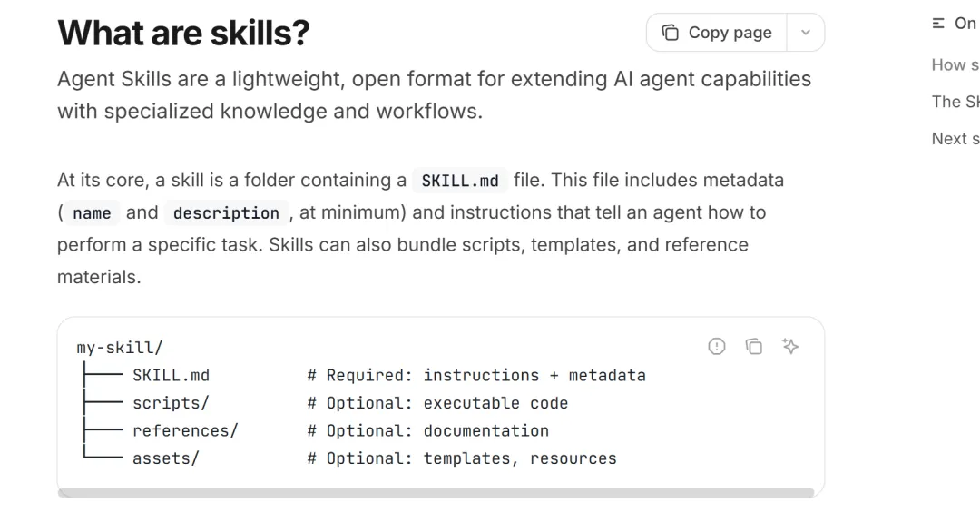Click the sparkle Ask AI icon

click(790, 346)
